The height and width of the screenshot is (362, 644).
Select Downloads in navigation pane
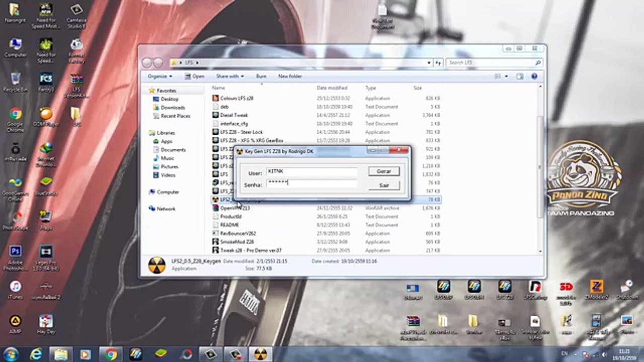173,108
